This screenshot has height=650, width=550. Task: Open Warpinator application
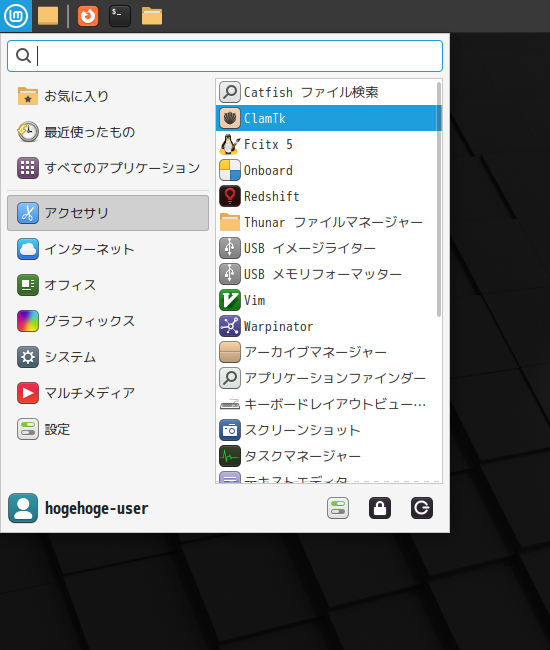click(x=328, y=326)
